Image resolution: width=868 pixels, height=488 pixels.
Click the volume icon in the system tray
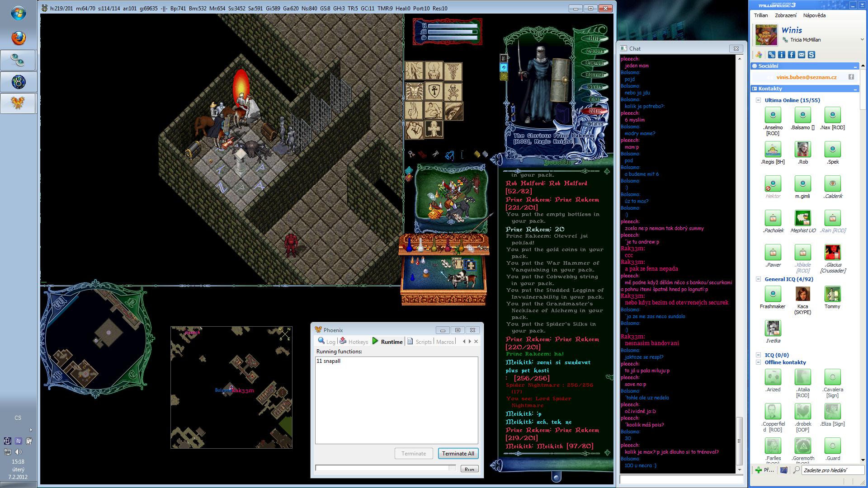point(19,452)
